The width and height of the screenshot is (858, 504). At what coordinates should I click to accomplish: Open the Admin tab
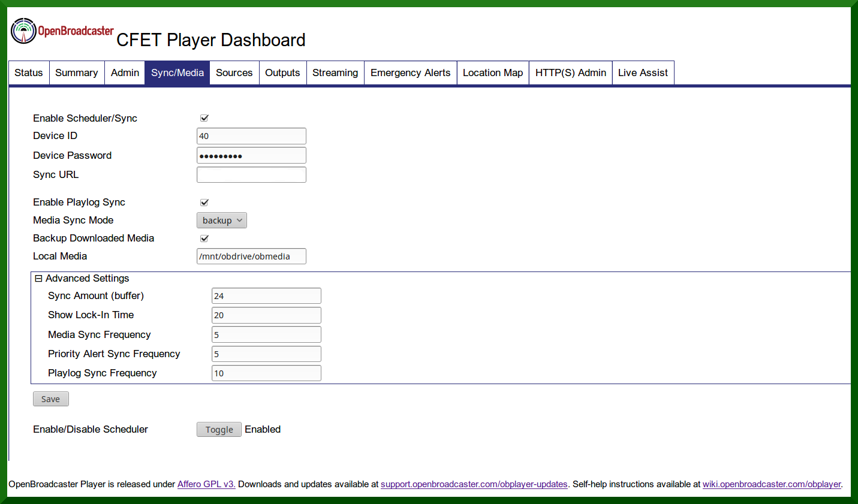(125, 73)
